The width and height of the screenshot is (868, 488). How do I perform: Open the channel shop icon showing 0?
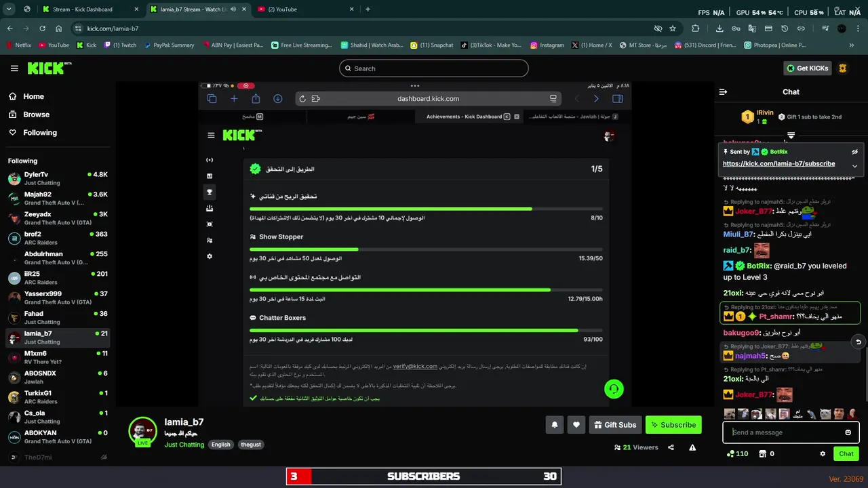coord(766,453)
